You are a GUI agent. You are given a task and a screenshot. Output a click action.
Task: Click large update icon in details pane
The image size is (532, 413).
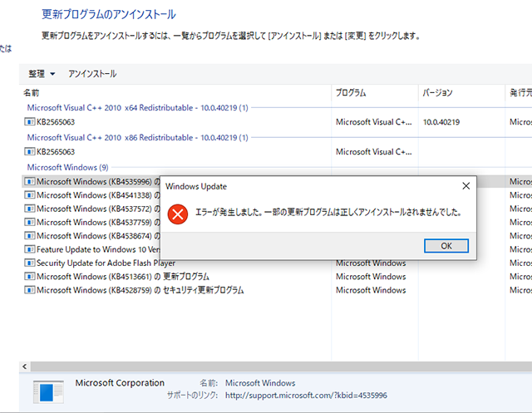coord(48,391)
